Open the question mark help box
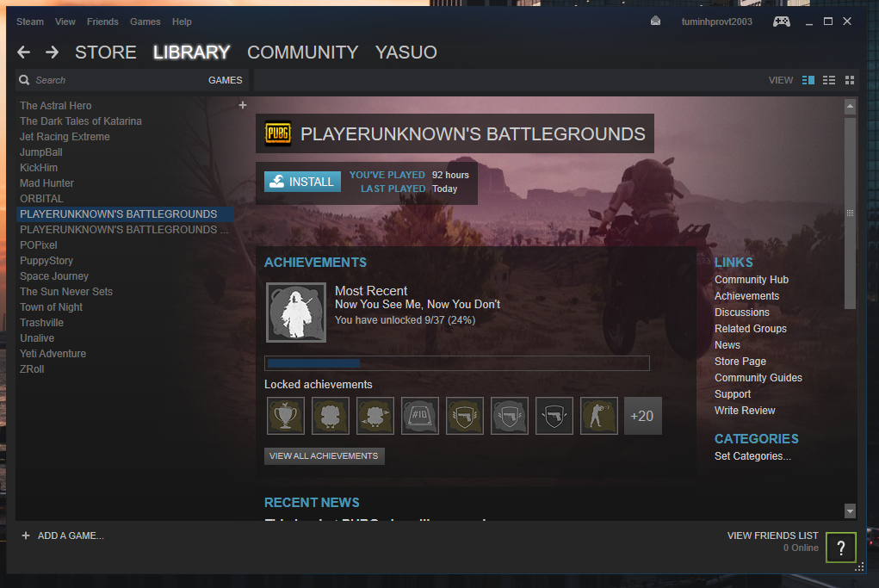This screenshot has width=879, height=588. [841, 548]
